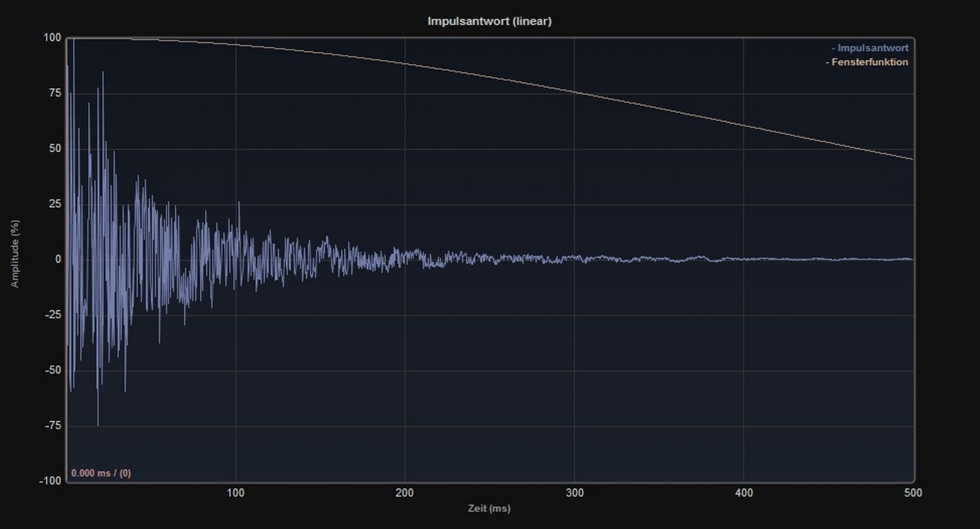
Task: Toggle the Impulsantwort legend entry
Action: [x=872, y=48]
